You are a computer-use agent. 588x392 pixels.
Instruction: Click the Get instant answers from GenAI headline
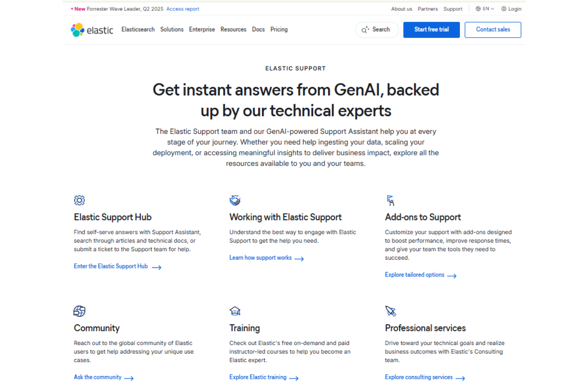(x=296, y=100)
